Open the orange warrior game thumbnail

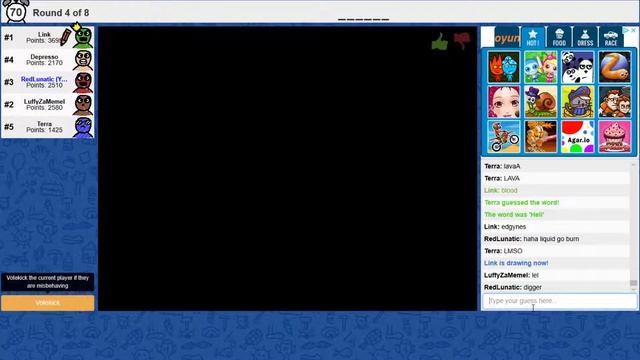pyautogui.click(x=541, y=136)
